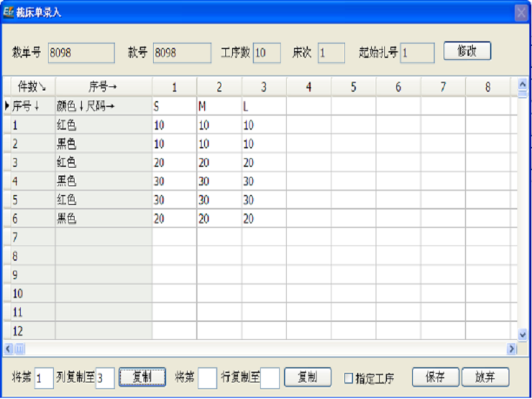This screenshot has height=399, width=532.
Task: Click the 将第 source row field
Action: (x=207, y=378)
